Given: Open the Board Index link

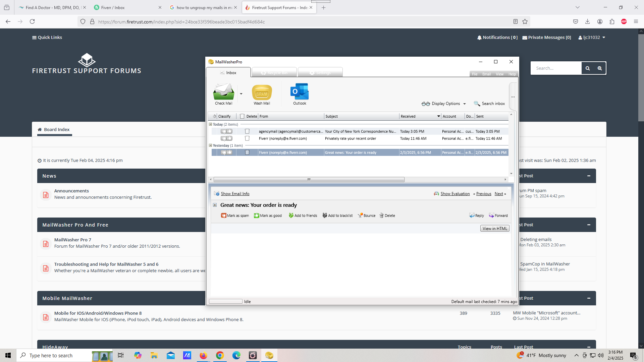Looking at the screenshot, I should pyautogui.click(x=54, y=129).
